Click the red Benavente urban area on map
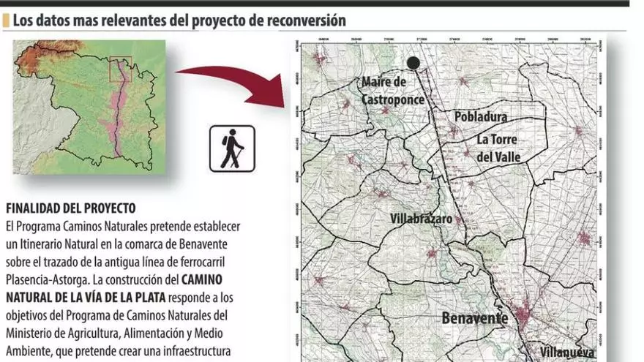644x362 pixels. (524, 315)
